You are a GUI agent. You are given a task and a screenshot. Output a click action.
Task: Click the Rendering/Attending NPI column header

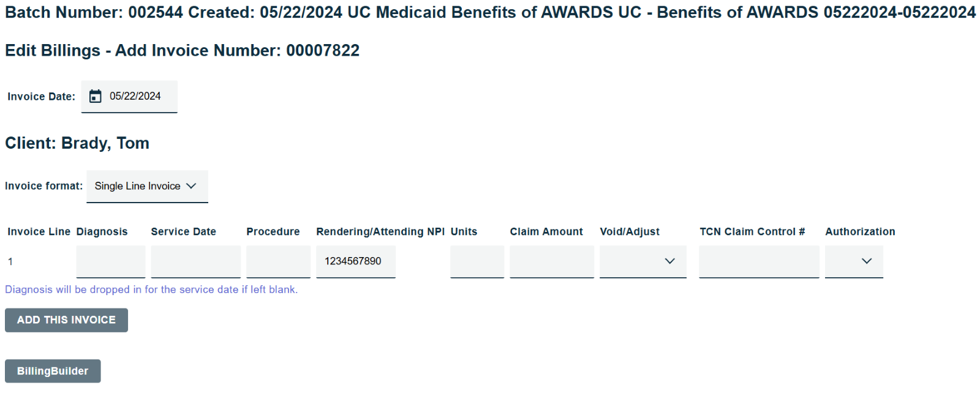coord(380,232)
